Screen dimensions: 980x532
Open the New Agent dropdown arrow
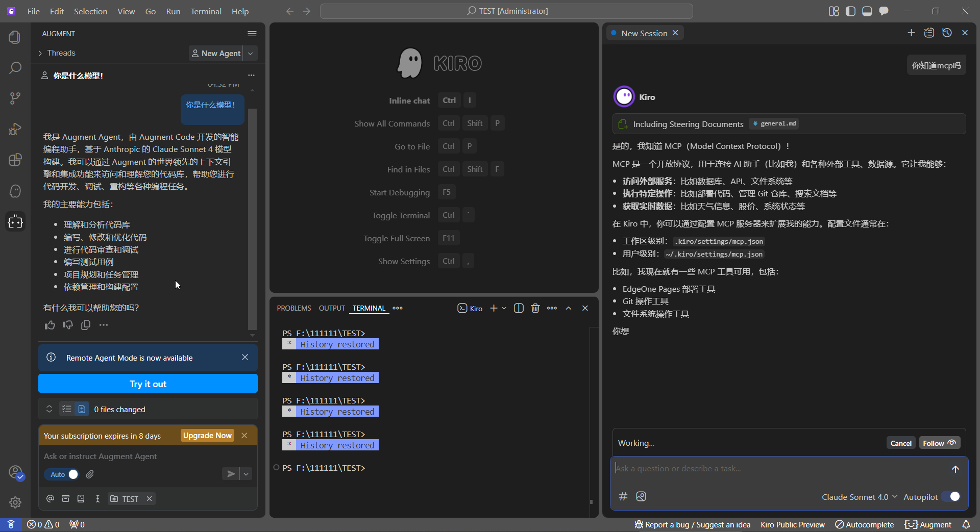[251, 53]
